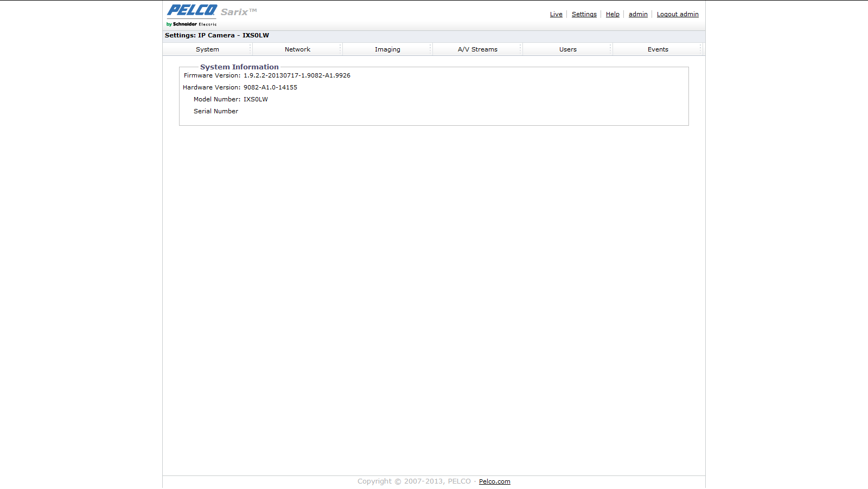Click the Pelco Sarix logo
Viewport: 868px width, 489px height.
click(212, 15)
